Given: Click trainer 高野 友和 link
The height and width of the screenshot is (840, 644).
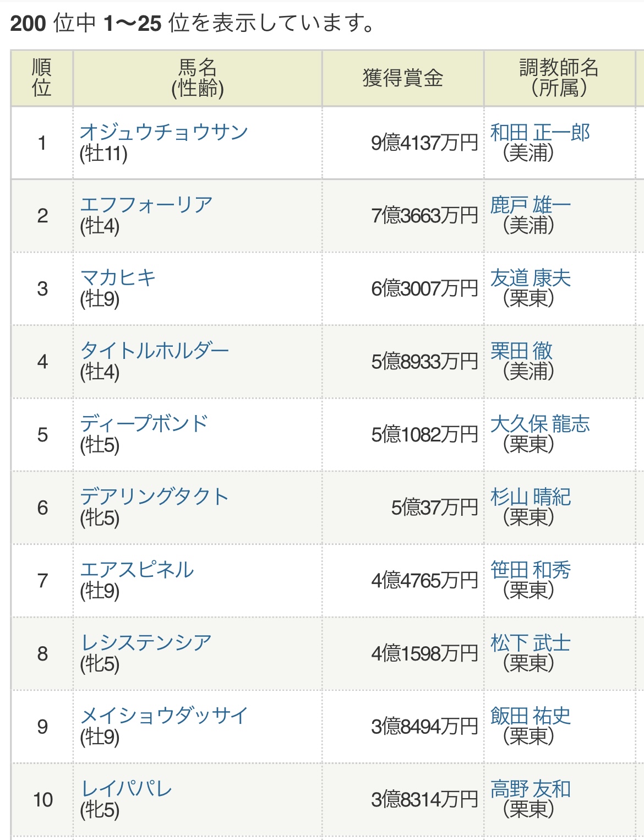Looking at the screenshot, I should click(530, 789).
